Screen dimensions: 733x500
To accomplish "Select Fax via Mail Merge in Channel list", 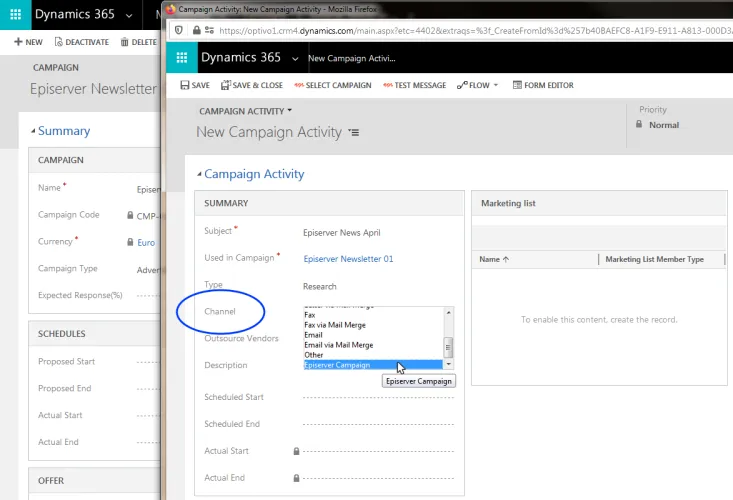I will click(x=335, y=325).
